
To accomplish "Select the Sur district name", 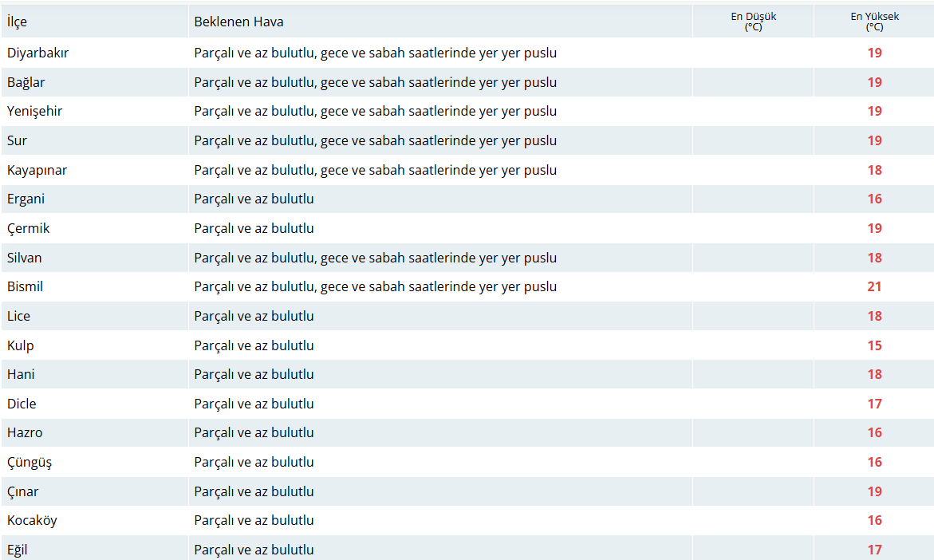I will pos(18,140).
